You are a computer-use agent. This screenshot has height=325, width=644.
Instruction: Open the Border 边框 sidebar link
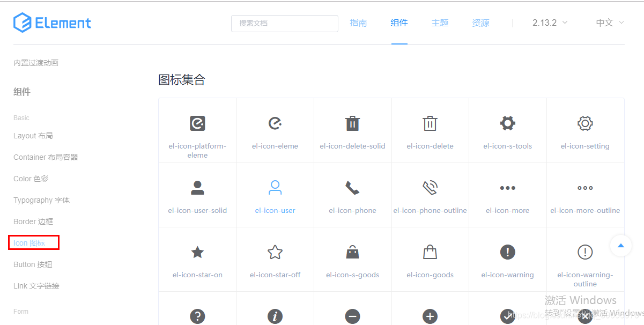[x=33, y=221]
